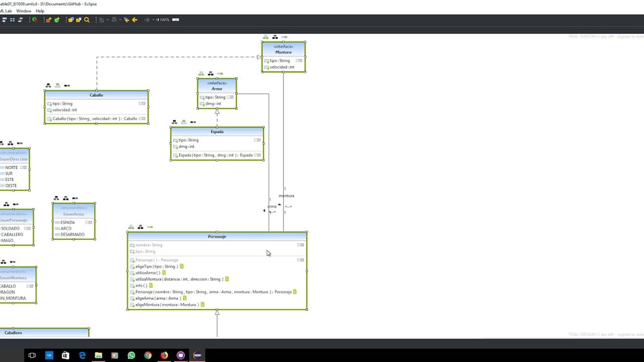644x362 pixels.
Task: Select the EnumArma enumeration title
Action: click(x=74, y=214)
